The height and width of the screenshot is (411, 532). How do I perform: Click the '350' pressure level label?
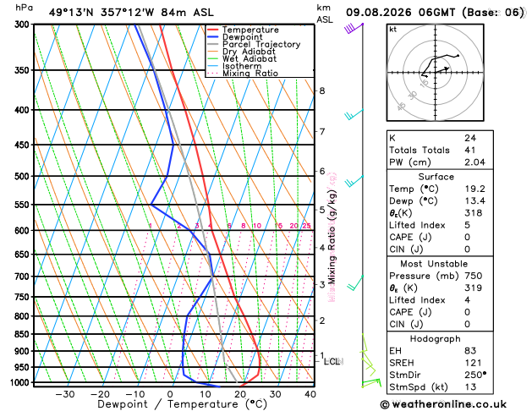click(24, 70)
